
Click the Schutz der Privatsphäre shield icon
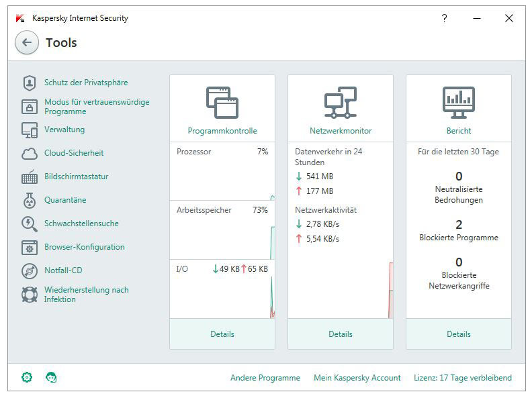click(x=30, y=83)
